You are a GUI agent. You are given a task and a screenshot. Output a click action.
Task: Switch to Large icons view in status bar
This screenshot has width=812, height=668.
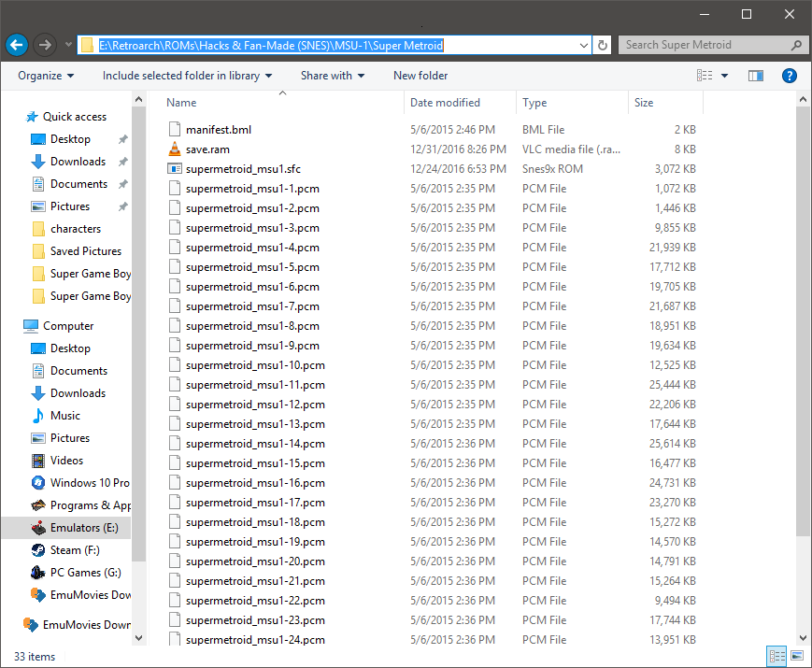pyautogui.click(x=797, y=656)
